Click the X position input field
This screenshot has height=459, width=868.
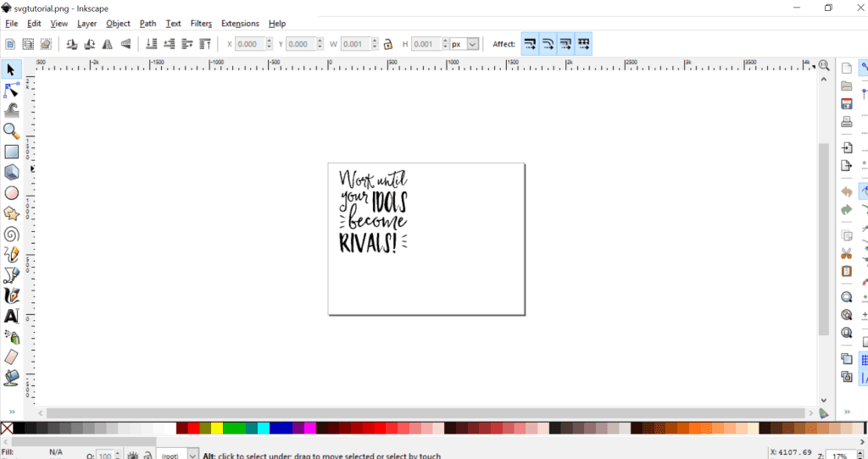(250, 44)
